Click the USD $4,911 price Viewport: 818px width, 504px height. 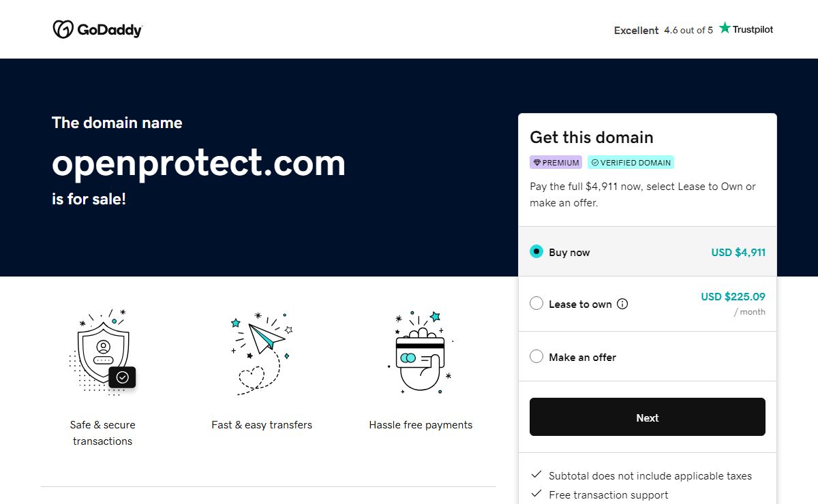pyautogui.click(x=738, y=252)
